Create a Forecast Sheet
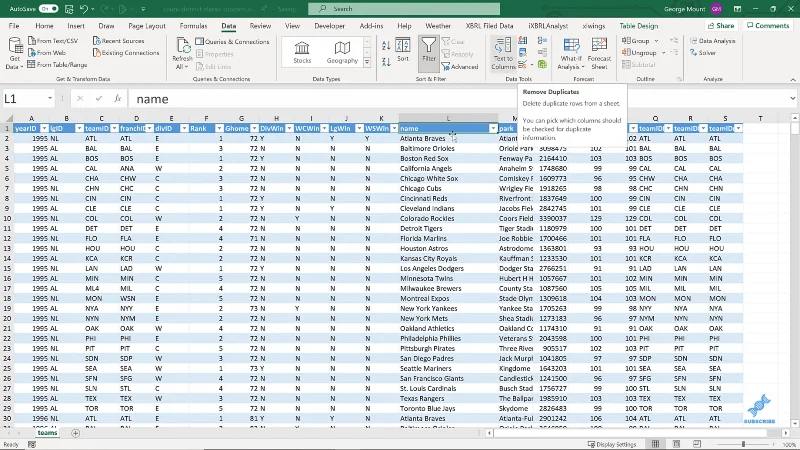The width and height of the screenshot is (800, 450). pos(599,53)
